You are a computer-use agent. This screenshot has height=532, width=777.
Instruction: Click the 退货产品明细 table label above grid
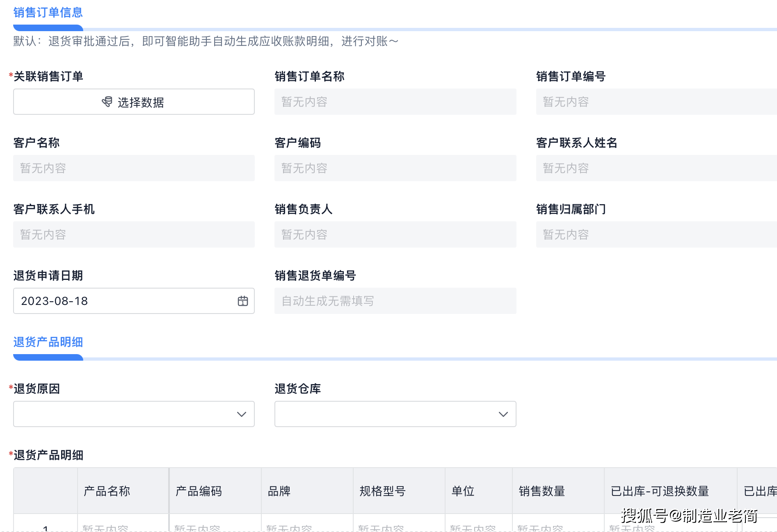pyautogui.click(x=46, y=455)
